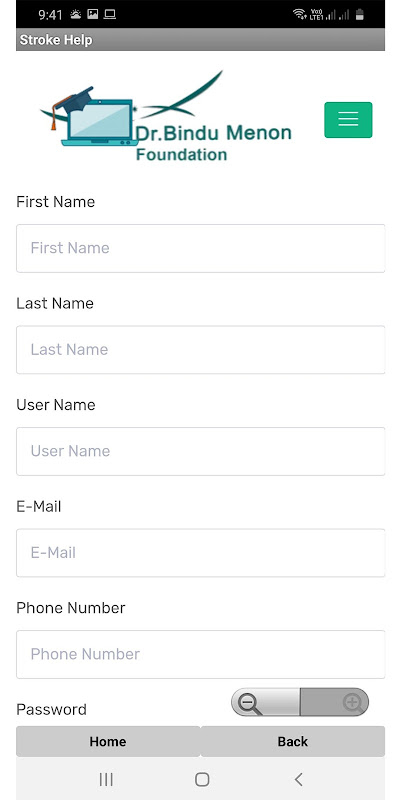The image size is (400, 800).
Task: Click the Home button
Action: [108, 741]
